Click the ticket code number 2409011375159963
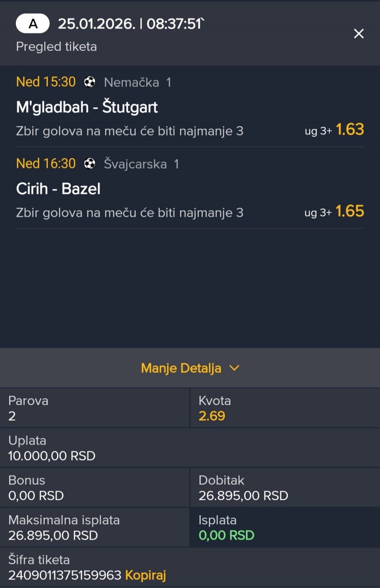Viewport: 380px width, 588px height. [x=65, y=575]
